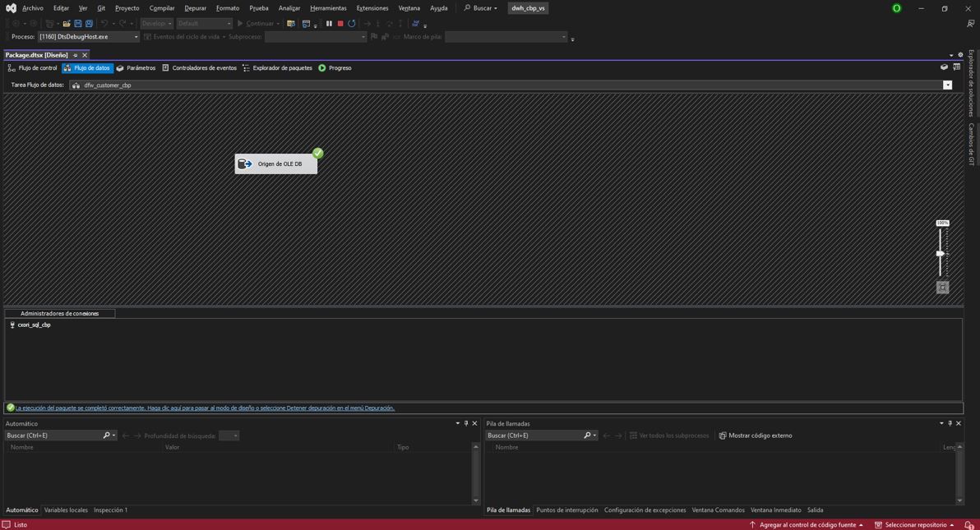Expand the Proceso DtsDebugHost.exe dropdown
This screenshot has width=980, height=530.
click(136, 37)
